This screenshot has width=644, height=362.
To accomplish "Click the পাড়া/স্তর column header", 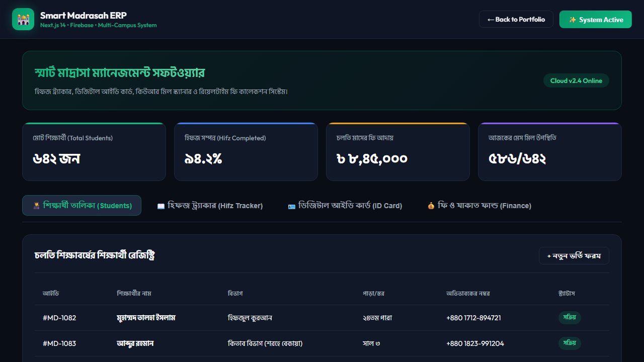I will click(374, 293).
